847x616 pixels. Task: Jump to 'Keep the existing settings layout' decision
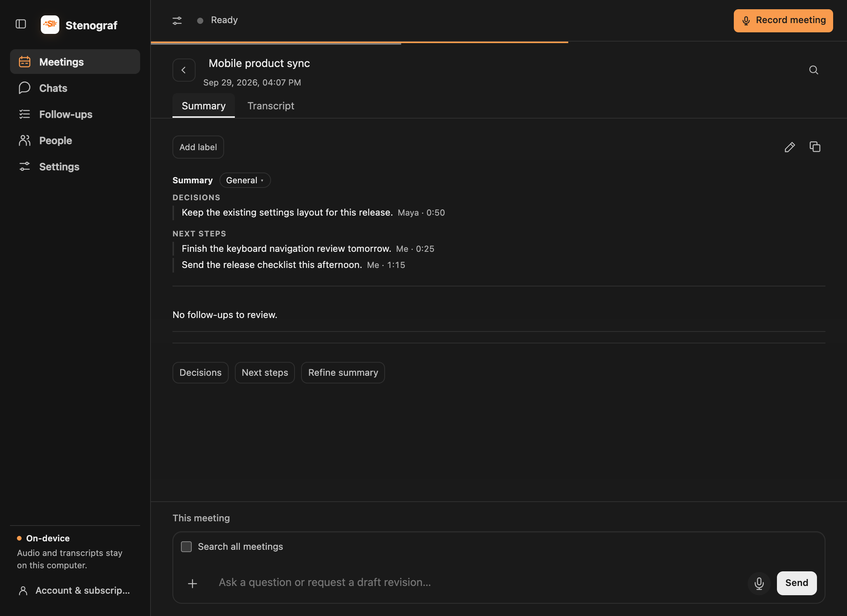287,213
